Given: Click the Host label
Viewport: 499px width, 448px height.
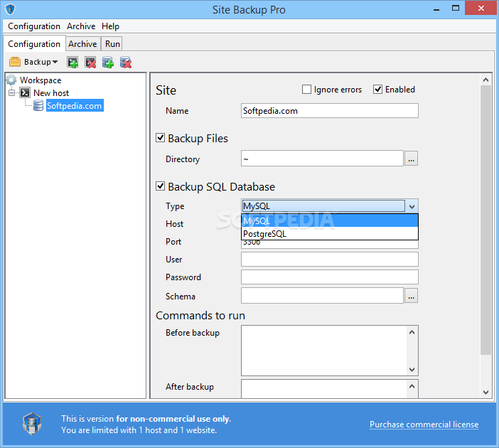Looking at the screenshot, I should click(174, 223).
